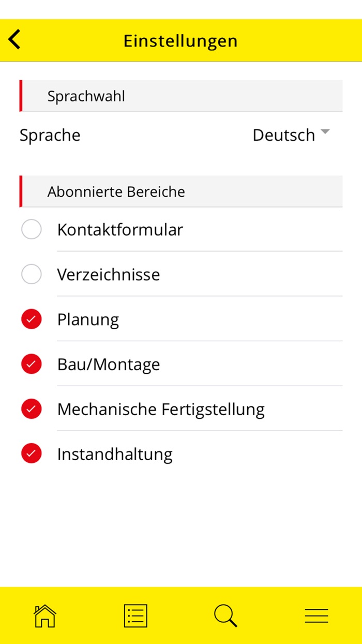Open search via the magnifier icon
The image size is (362, 644).
pos(225,615)
